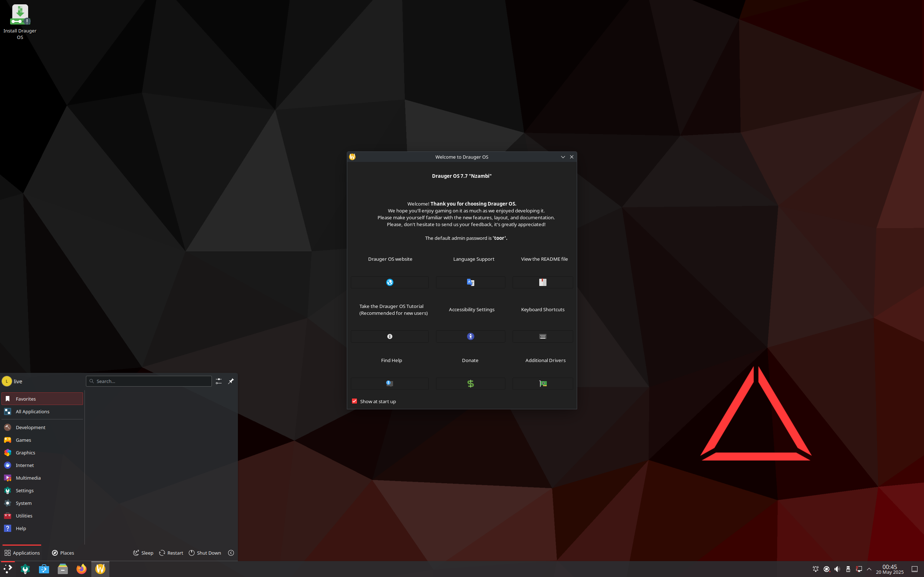Click the Language Support translate icon button
Viewport: 924px width, 577px height.
470,282
